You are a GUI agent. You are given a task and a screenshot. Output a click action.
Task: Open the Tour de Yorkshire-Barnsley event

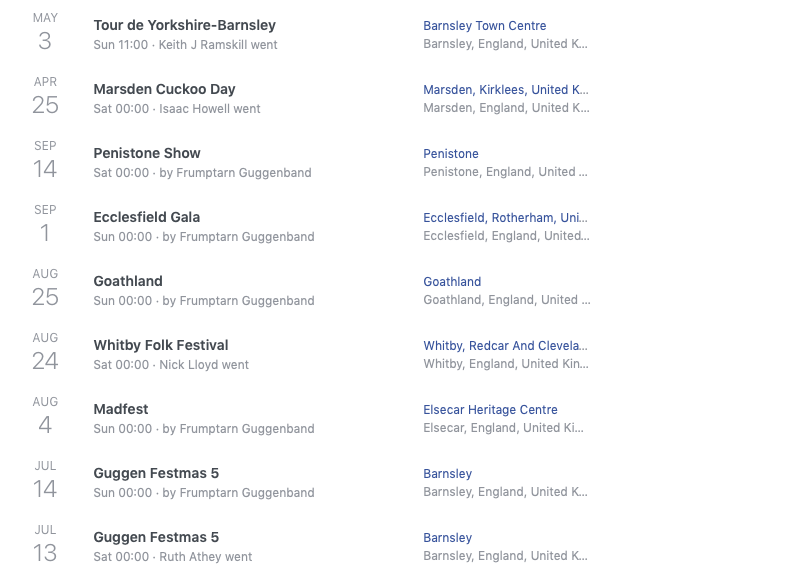(184, 25)
